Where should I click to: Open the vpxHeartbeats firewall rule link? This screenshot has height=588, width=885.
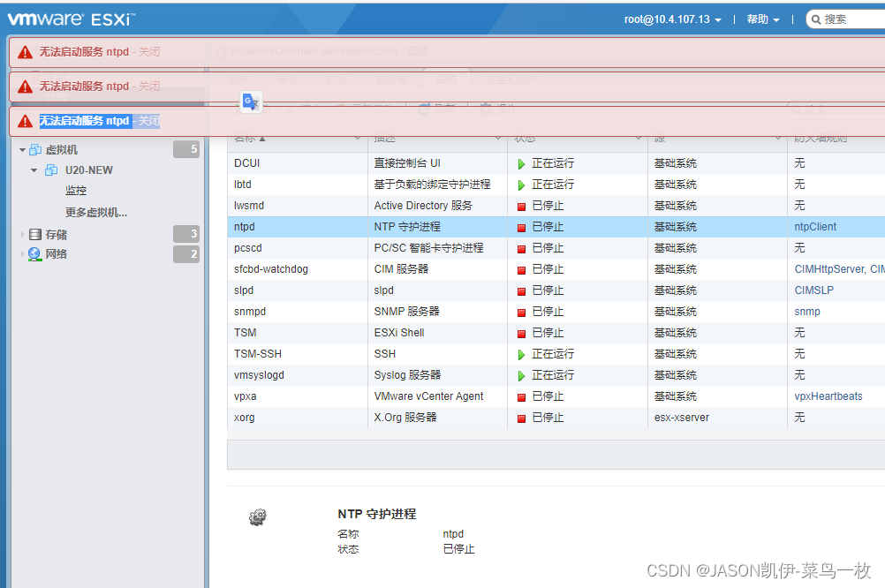click(x=828, y=396)
